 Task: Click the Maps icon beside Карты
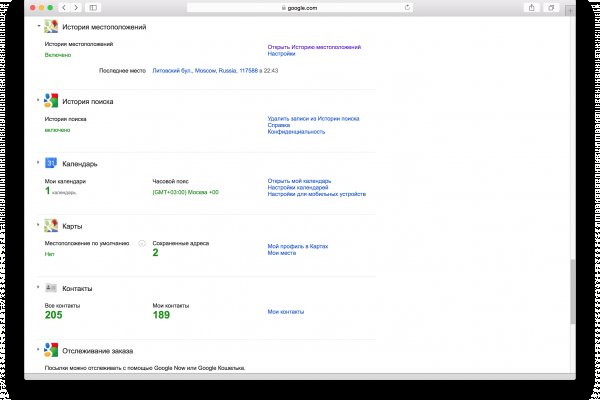pyautogui.click(x=50, y=226)
